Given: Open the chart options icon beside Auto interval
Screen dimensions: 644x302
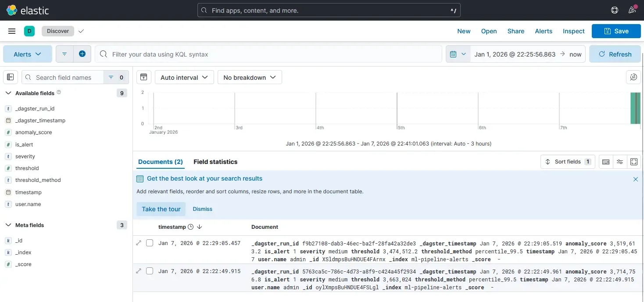Looking at the screenshot, I should [x=143, y=77].
